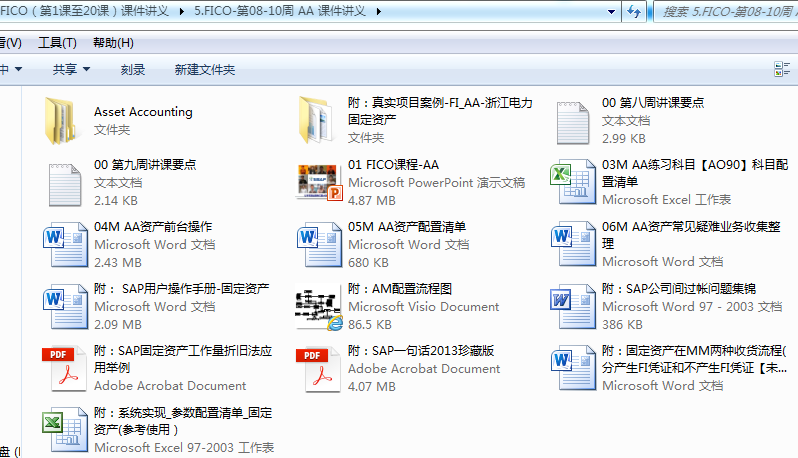Select the file name 附：AM配置流程图
This screenshot has height=458, width=798.
click(400, 289)
